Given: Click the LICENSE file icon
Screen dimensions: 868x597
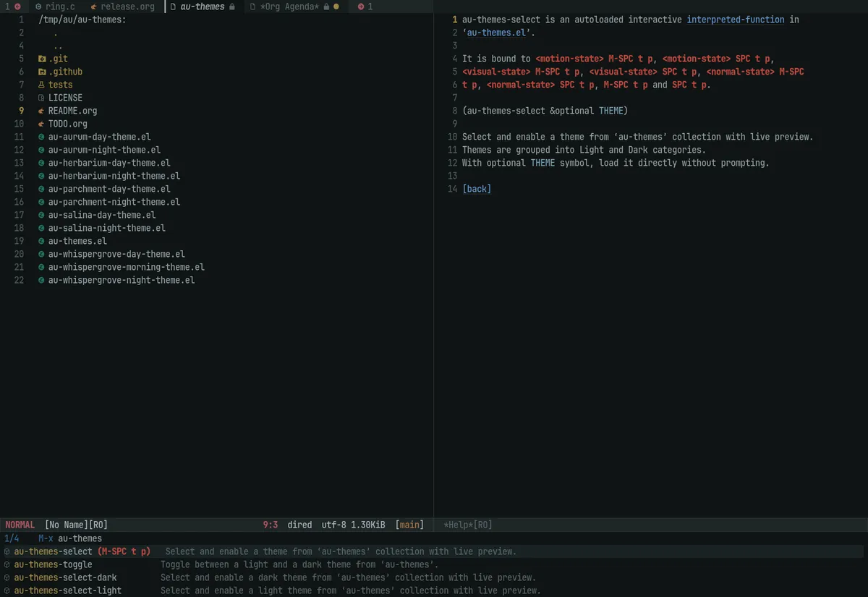Looking at the screenshot, I should point(42,98).
